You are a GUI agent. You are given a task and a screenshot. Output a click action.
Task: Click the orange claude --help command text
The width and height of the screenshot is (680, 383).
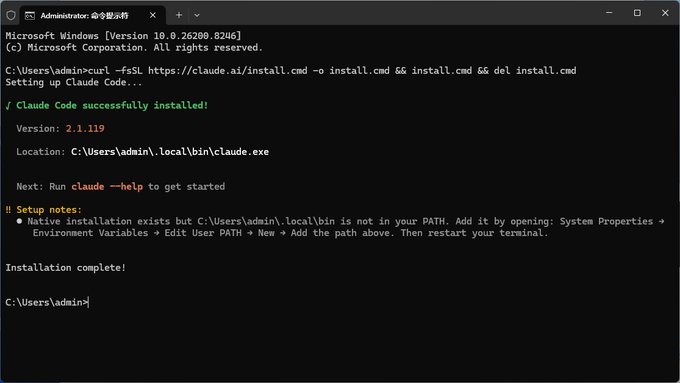(107, 187)
